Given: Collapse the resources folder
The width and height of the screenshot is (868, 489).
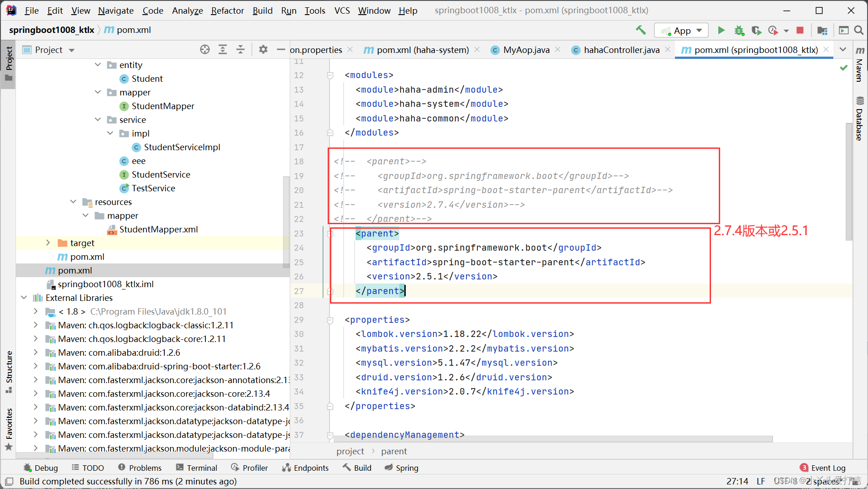Looking at the screenshot, I should point(73,202).
